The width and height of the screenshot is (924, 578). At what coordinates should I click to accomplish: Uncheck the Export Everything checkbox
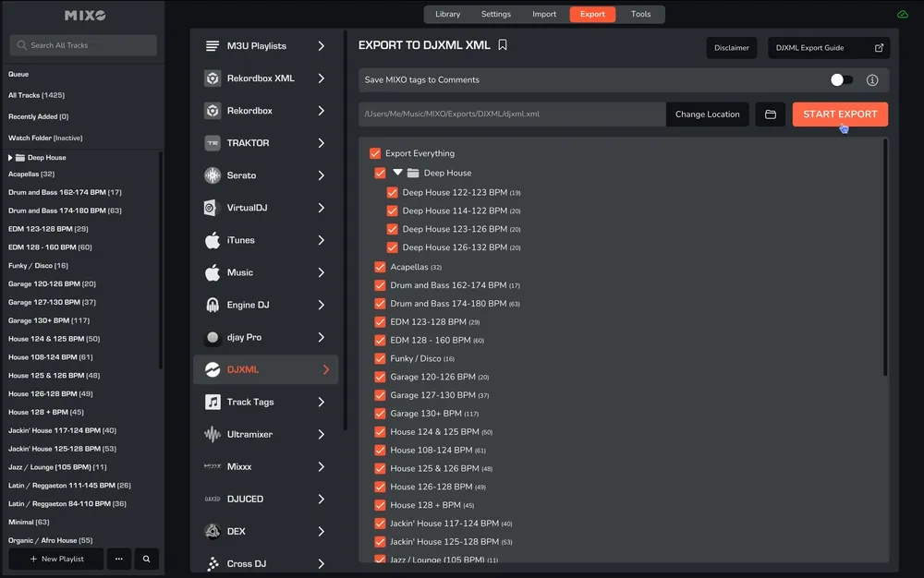pos(375,153)
